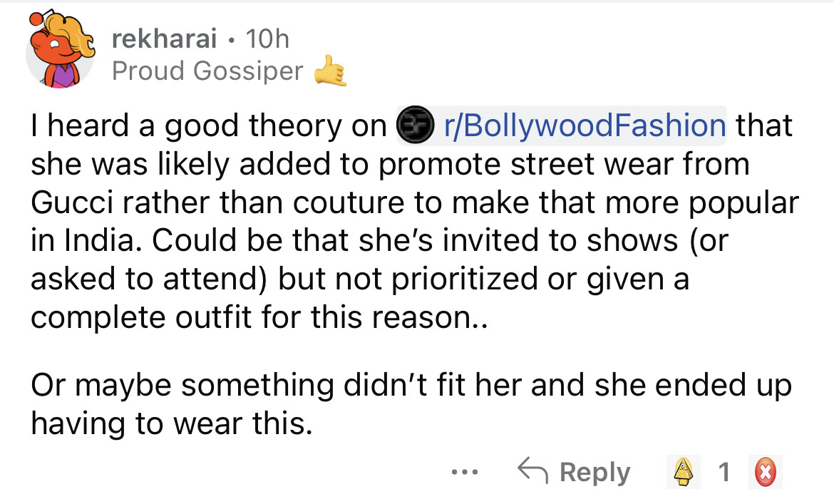Click the vote count number 1
The height and width of the screenshot is (504, 834).
(724, 472)
